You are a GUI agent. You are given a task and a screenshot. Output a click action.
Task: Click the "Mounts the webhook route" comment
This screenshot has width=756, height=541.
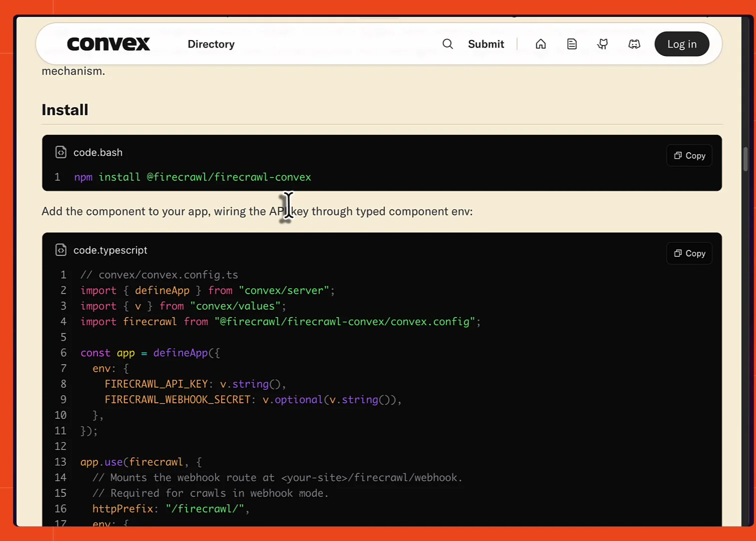[277, 478]
